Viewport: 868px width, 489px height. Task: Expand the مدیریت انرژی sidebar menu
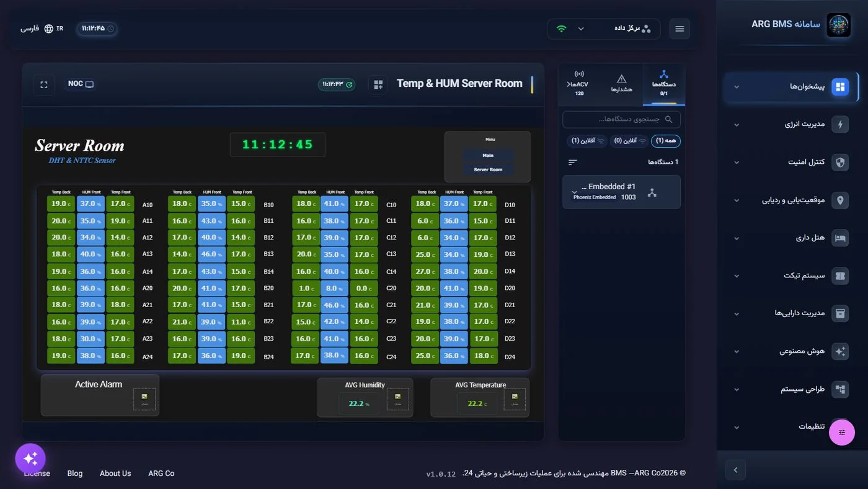point(792,124)
